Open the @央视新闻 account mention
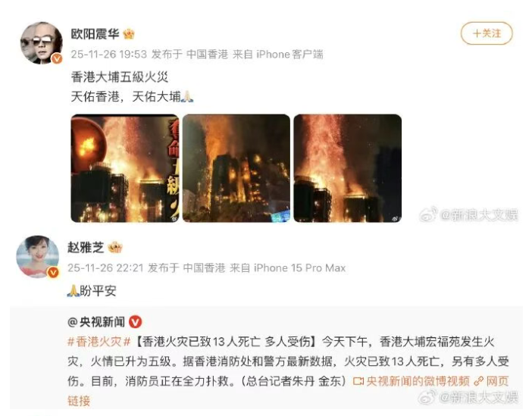The height and width of the screenshot is (416, 532). pyautogui.click(x=96, y=322)
